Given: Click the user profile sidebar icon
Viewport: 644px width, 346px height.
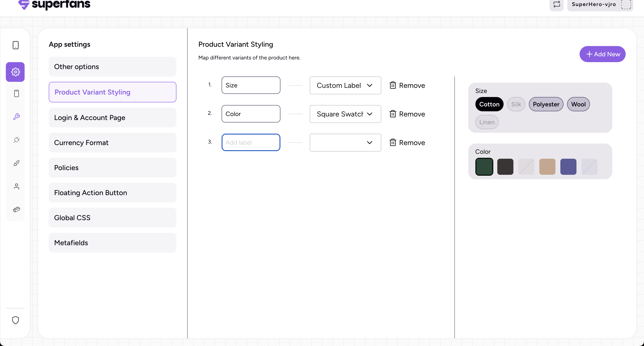Looking at the screenshot, I should pyautogui.click(x=17, y=186).
